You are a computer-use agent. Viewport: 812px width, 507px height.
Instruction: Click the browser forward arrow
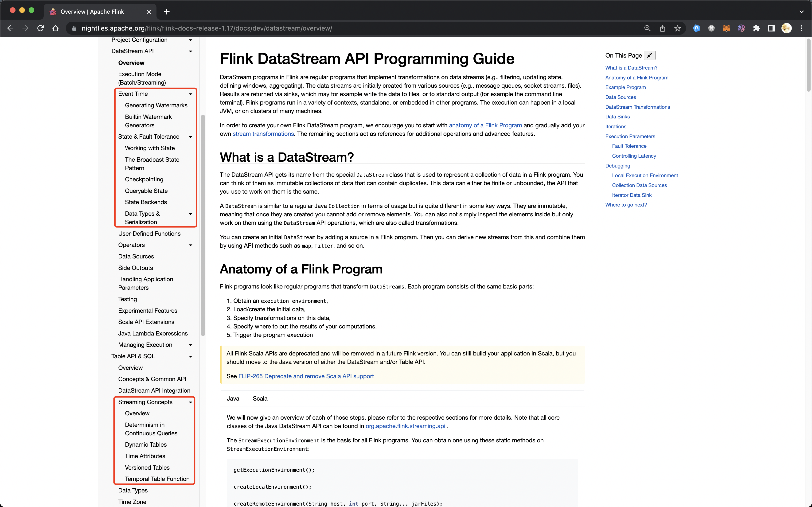(25, 28)
